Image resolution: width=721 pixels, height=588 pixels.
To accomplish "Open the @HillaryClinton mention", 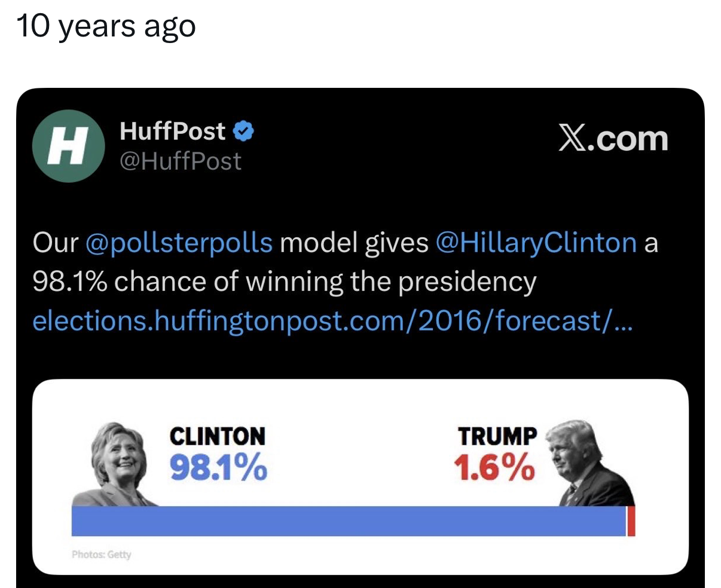I will tap(536, 243).
